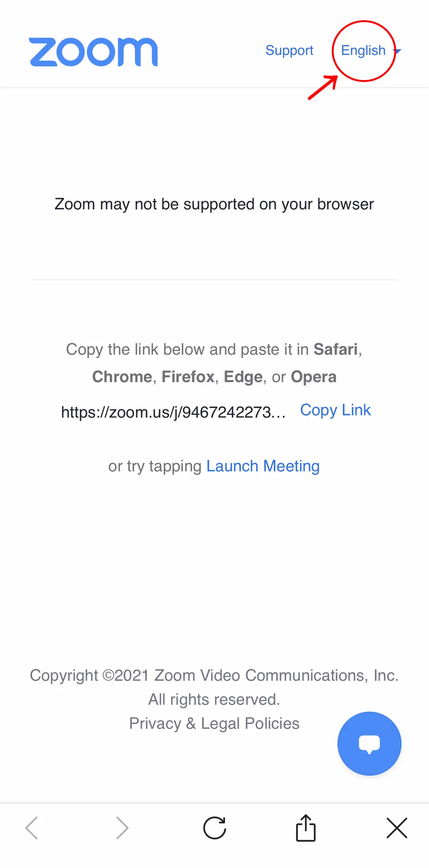This screenshot has height=868, width=429.
Task: Close the in-app browser
Action: click(397, 828)
